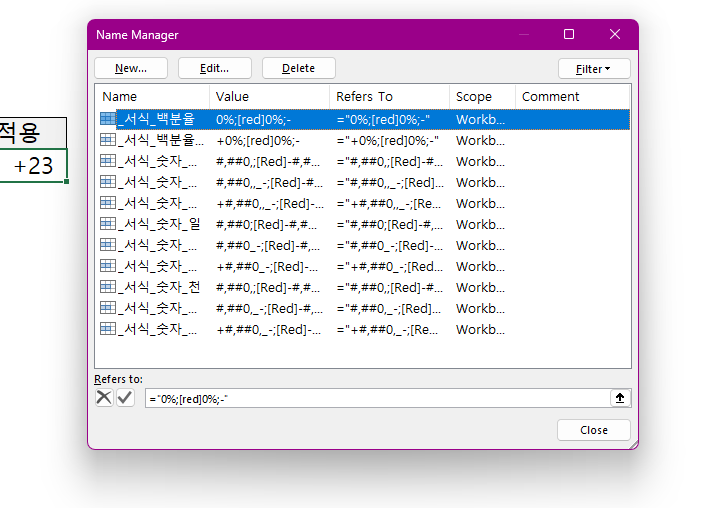Sort by the Scope column header
This screenshot has height=508, width=710.
482,96
